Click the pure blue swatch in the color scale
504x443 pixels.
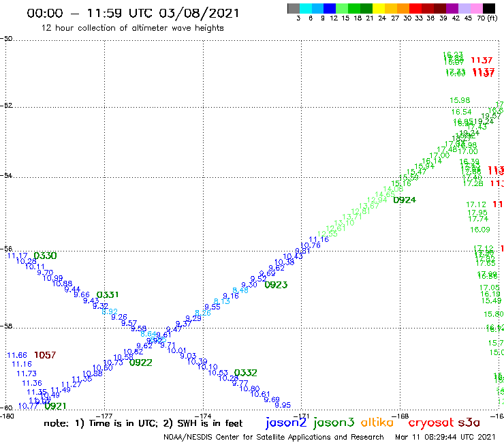[330, 8]
